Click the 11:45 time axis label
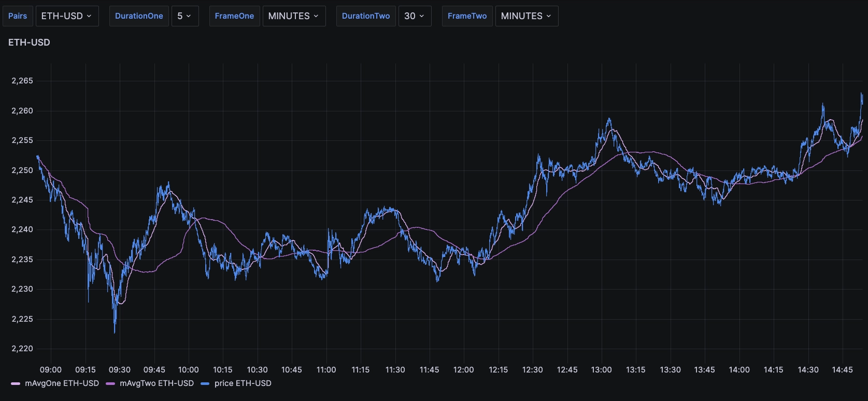Image resolution: width=868 pixels, height=401 pixels. [x=430, y=370]
